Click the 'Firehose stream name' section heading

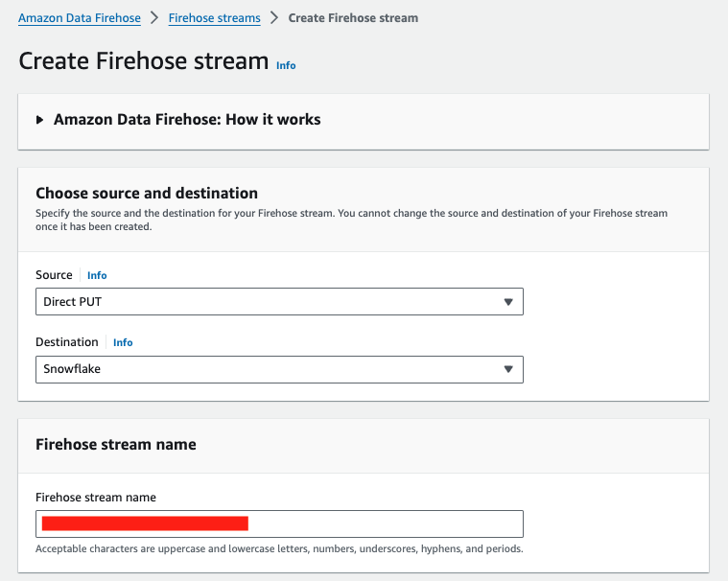[x=116, y=444]
